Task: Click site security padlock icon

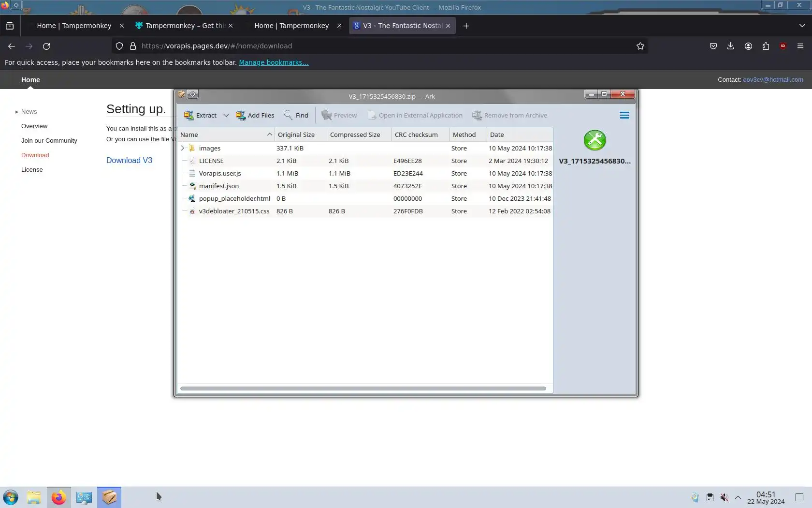Action: point(133,46)
